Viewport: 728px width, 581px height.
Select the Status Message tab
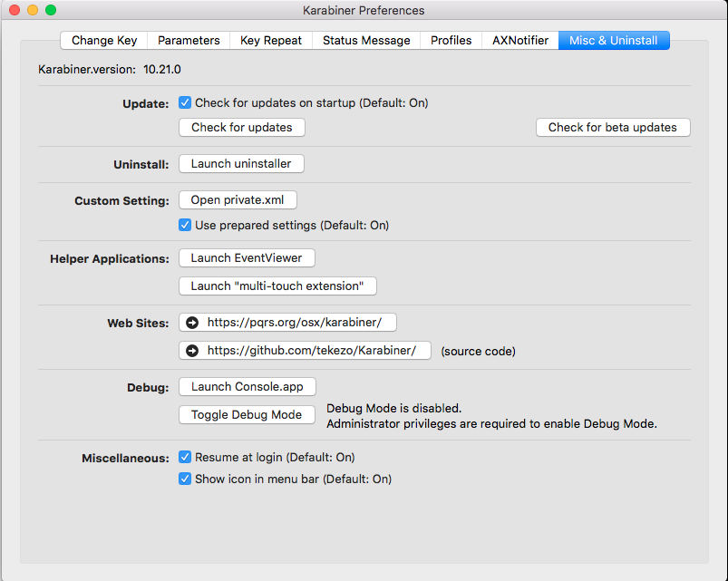click(366, 41)
